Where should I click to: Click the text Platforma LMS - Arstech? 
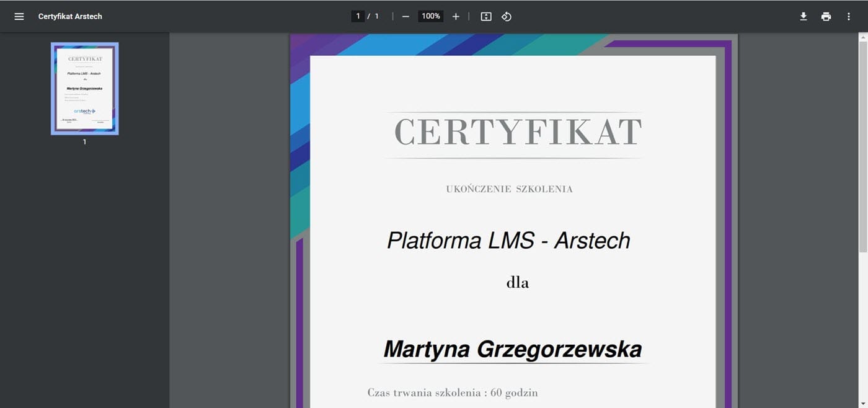tap(508, 241)
